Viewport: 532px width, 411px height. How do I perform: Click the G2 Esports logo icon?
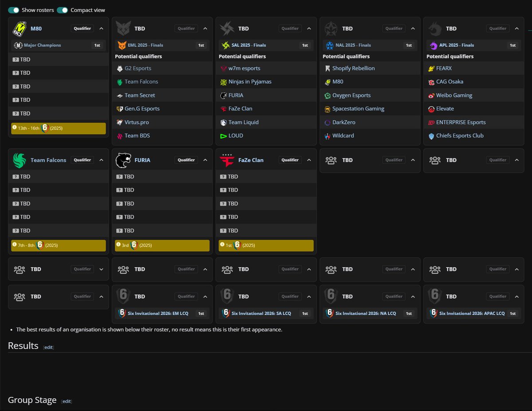(x=120, y=68)
